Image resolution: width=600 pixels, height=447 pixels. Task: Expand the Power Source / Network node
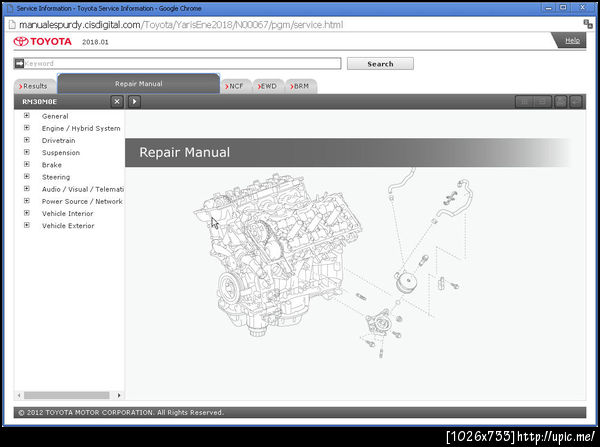27,201
